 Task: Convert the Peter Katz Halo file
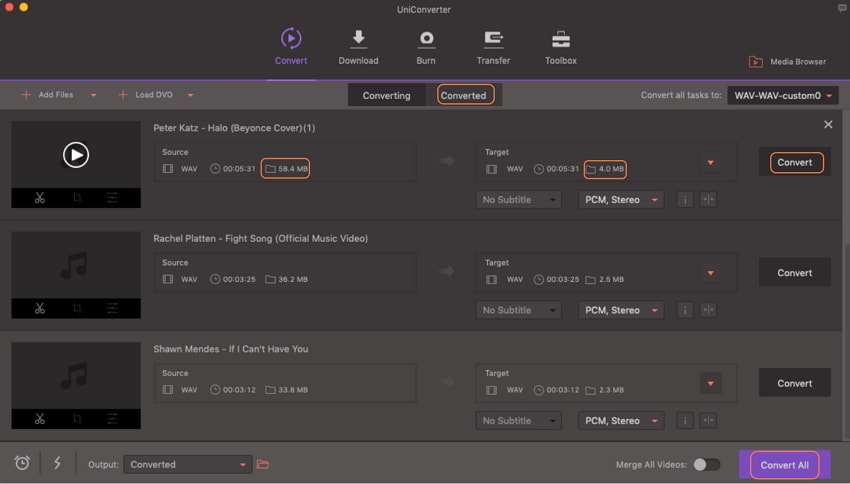(x=795, y=162)
